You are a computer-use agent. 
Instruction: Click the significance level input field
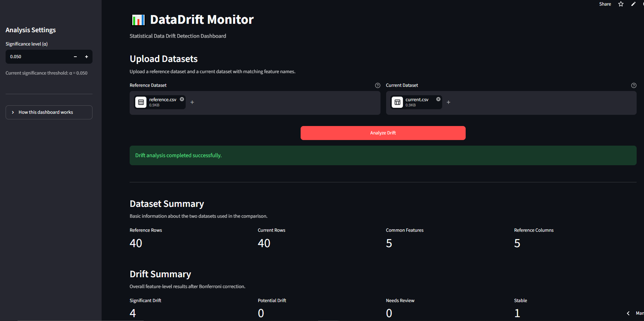(38, 57)
